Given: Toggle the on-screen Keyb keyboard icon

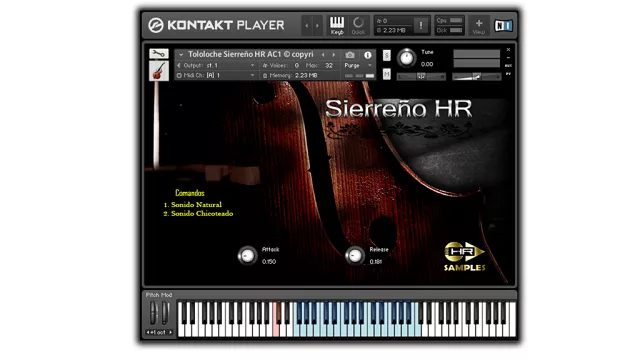Looking at the screenshot, I should (337, 25).
